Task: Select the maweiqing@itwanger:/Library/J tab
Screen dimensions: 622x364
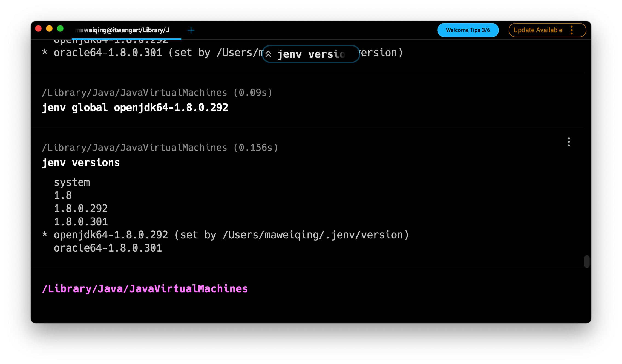Action: point(122,30)
